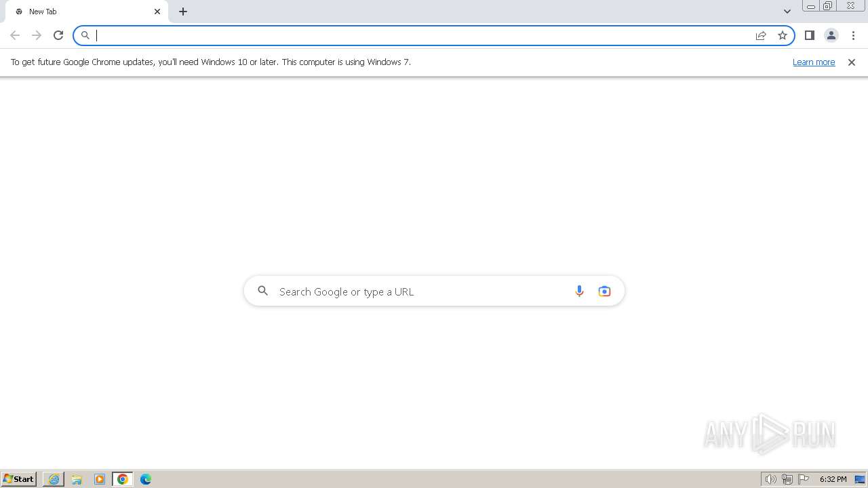Click the 6:32 PM clock

833,479
